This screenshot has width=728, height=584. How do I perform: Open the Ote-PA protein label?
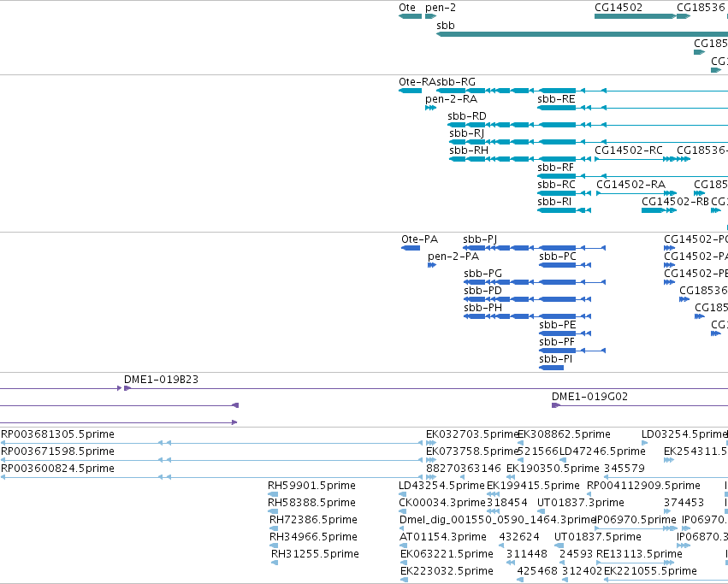420,239
